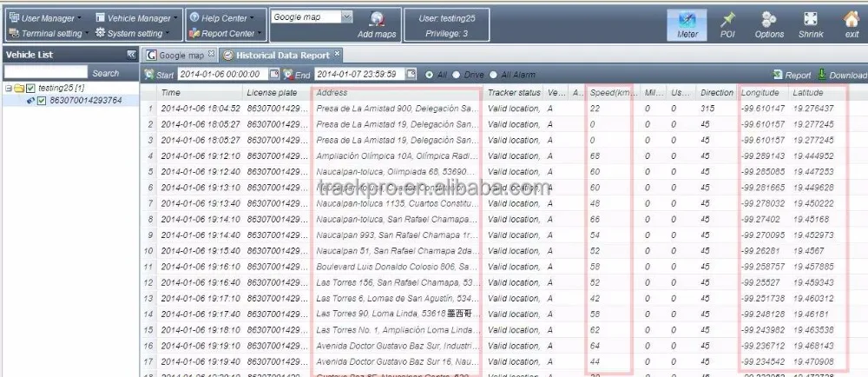Click the Report button label

[798, 75]
